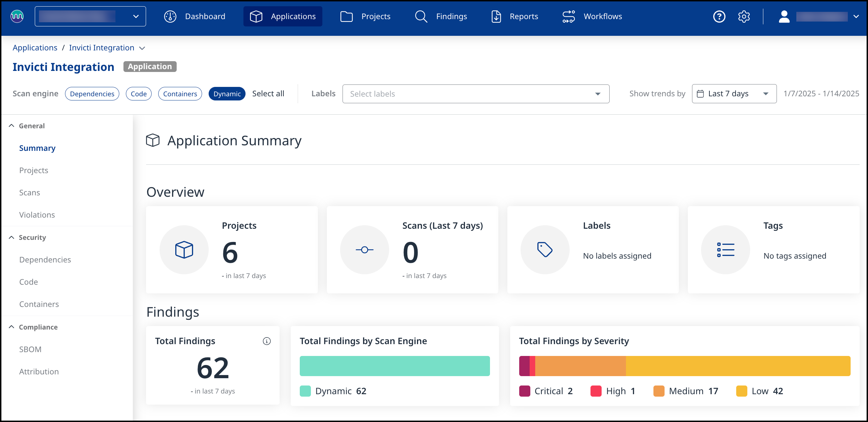The width and height of the screenshot is (868, 422).
Task: Click the help question mark icon
Action: pos(719,16)
